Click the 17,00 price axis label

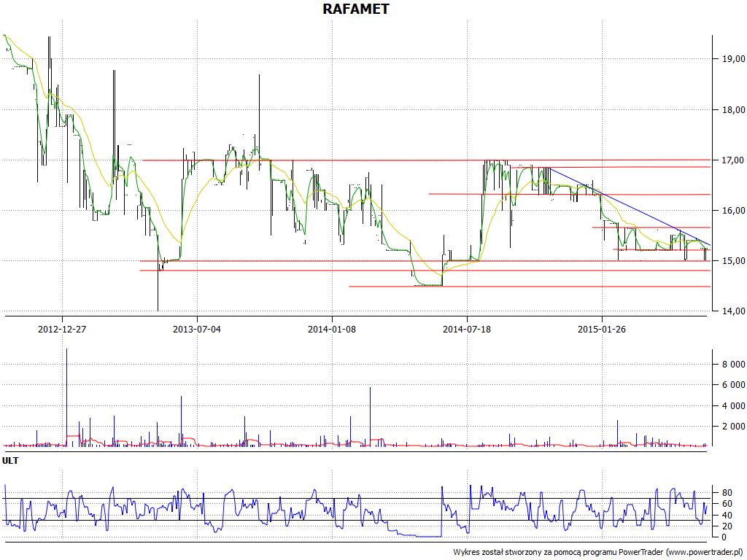coord(734,160)
